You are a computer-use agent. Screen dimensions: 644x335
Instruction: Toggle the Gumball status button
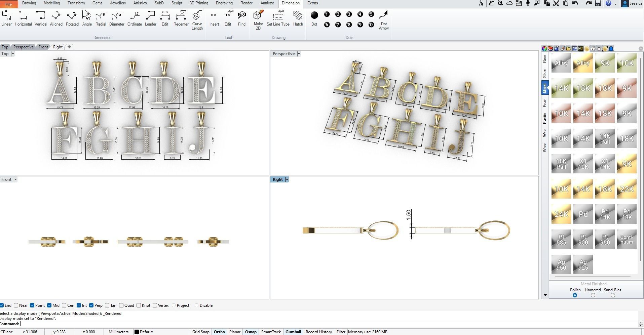pyautogui.click(x=293, y=332)
